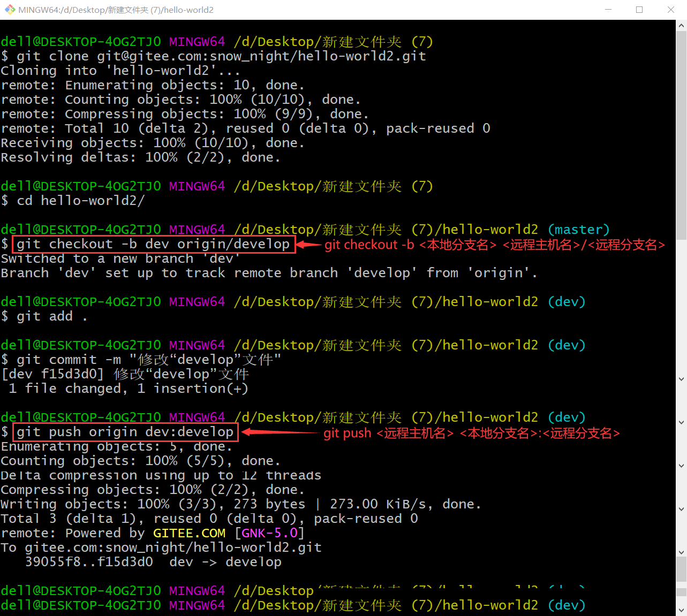The width and height of the screenshot is (687, 616).
Task: Click the scrollbar up arrow at the top
Action: [x=681, y=25]
